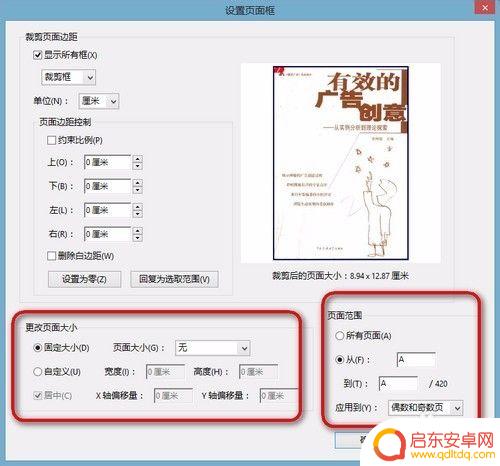This screenshot has width=500, height=466.
Task: Decrease the 下(B) bottom margin with down arrow
Action: pos(138,190)
